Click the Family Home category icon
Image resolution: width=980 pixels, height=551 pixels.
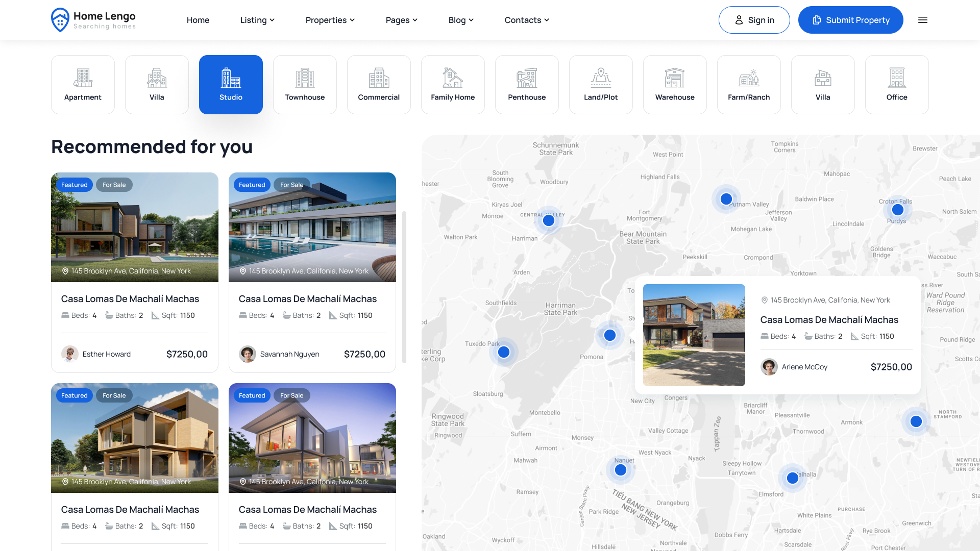(453, 78)
